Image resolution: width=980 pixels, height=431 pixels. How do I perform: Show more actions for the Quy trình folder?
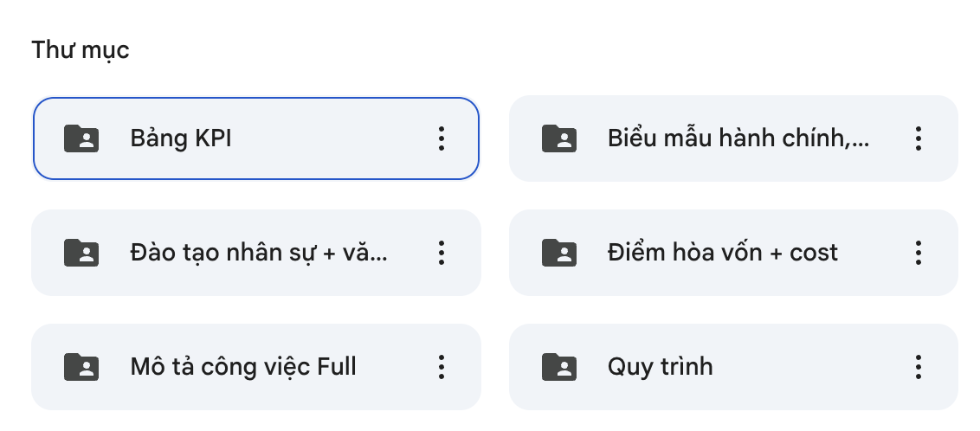tap(919, 367)
